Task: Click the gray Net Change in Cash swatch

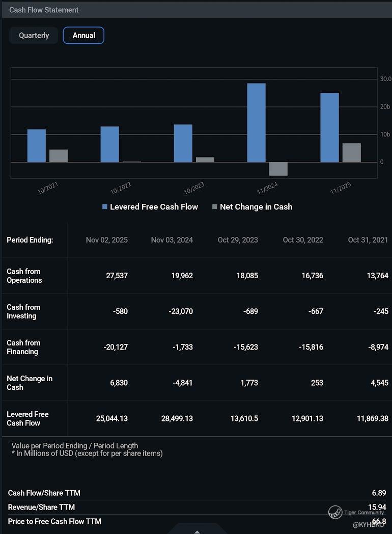Action: pyautogui.click(x=215, y=207)
